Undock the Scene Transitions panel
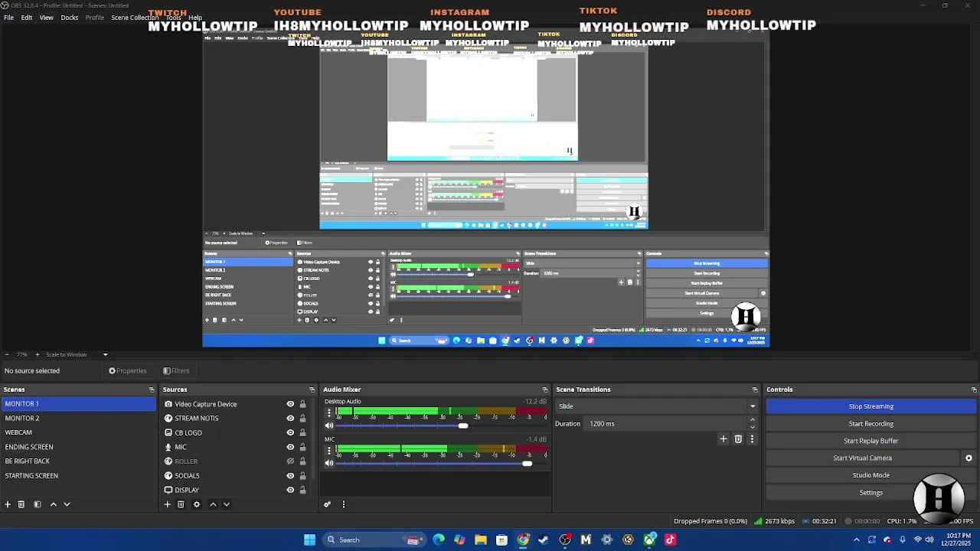Screen dimensions: 980x551 click(x=755, y=390)
